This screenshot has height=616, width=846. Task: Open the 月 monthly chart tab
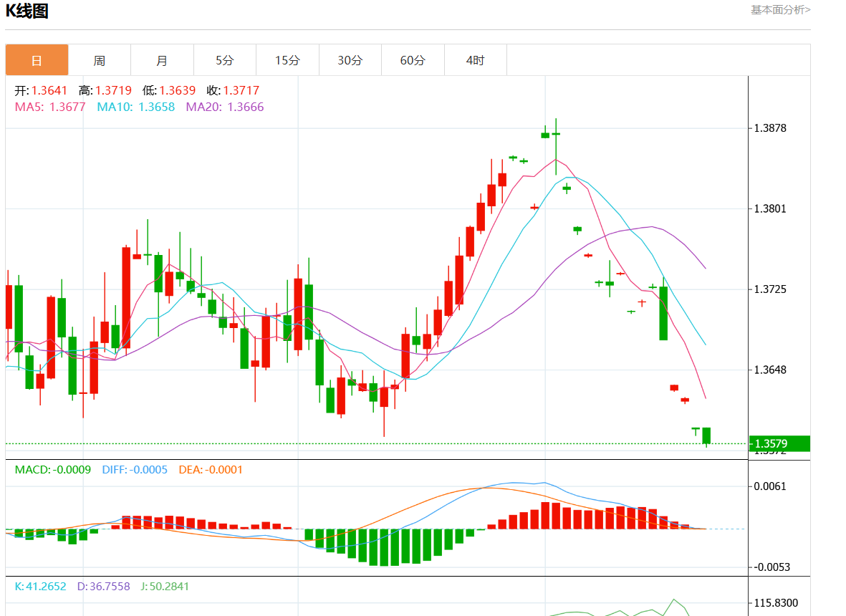162,60
